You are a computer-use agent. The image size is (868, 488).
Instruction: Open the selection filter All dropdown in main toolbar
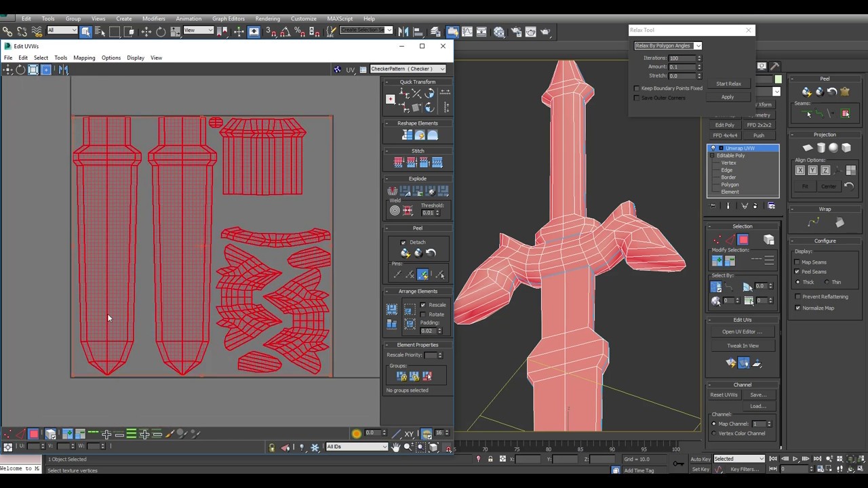tap(62, 30)
